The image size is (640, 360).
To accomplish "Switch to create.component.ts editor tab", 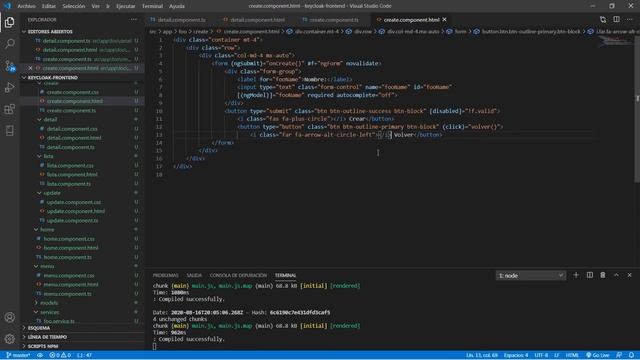I will coord(333,20).
